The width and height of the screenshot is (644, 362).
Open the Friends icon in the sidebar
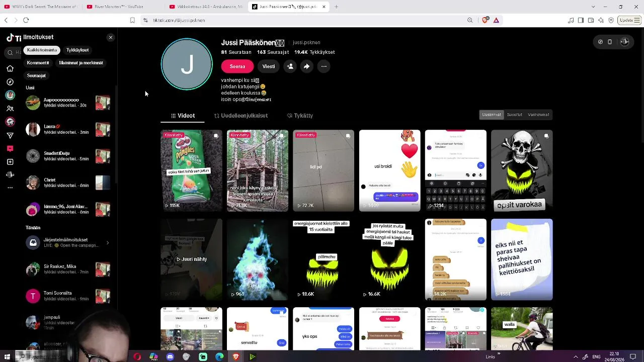pyautogui.click(x=10, y=109)
